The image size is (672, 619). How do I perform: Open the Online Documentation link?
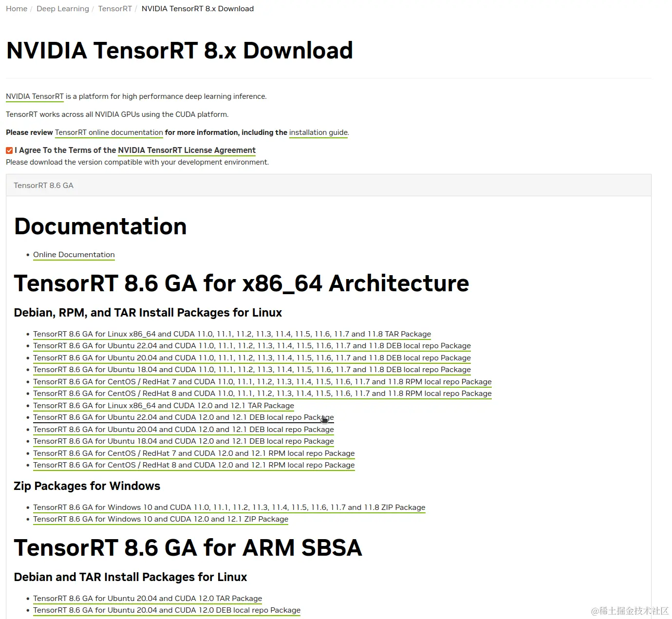pyautogui.click(x=74, y=254)
